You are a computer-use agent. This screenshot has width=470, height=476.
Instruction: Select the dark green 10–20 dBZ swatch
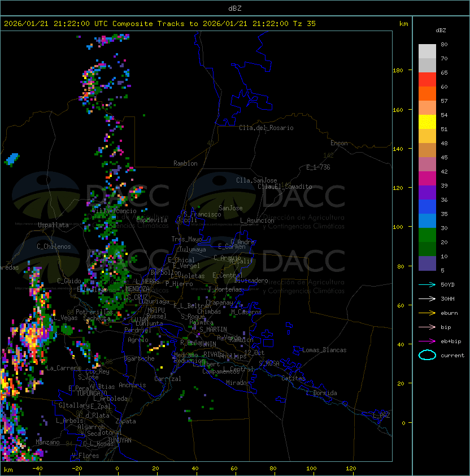(427, 249)
